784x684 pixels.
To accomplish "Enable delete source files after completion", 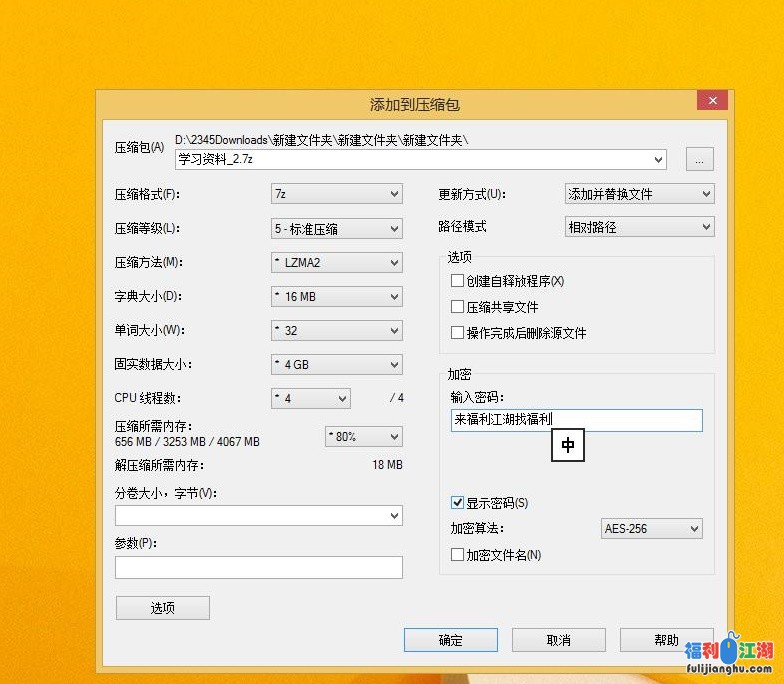I will (458, 333).
